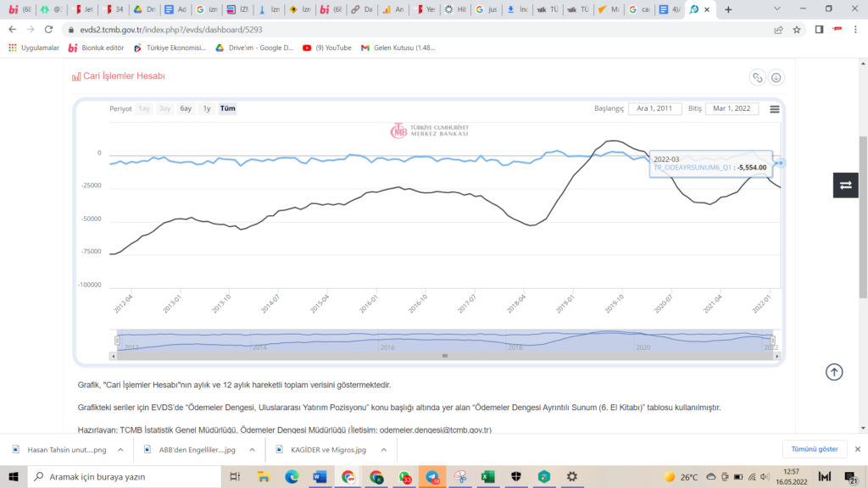
Task: Click the Başlangıç date field
Action: point(655,108)
